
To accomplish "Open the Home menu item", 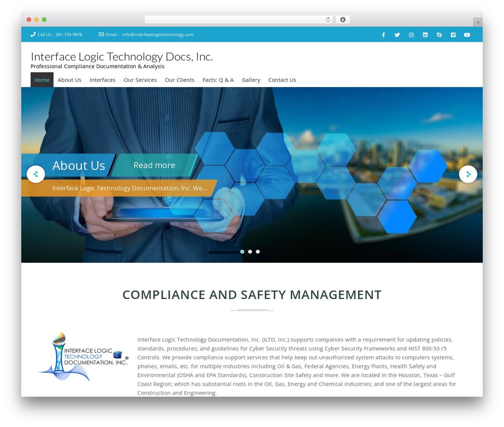I will point(42,80).
